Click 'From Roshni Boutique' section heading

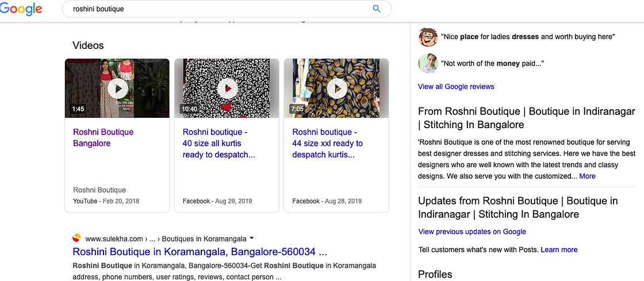[x=527, y=118]
